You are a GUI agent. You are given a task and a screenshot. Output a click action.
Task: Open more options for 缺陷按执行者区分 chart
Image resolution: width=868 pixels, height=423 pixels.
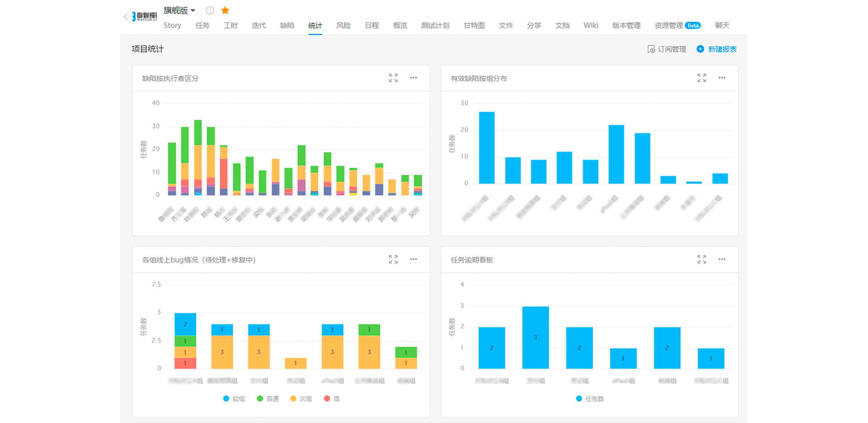coord(413,78)
